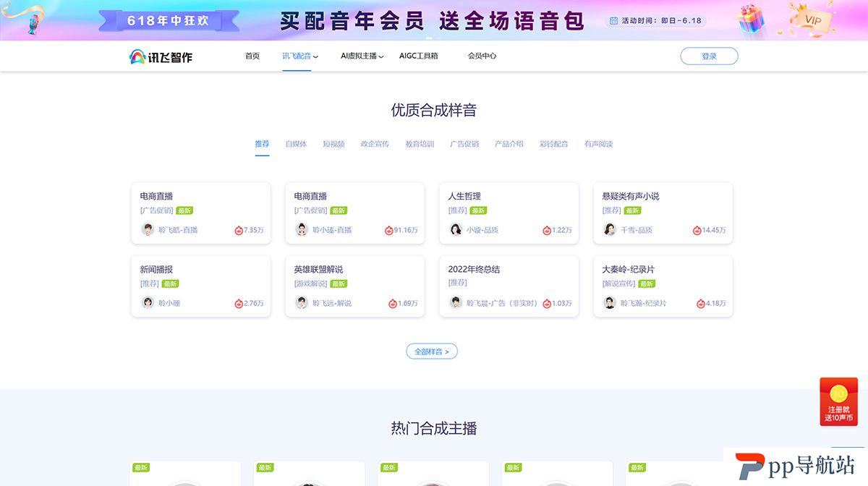Click the 618年中狂欢 promotional banner
The image size is (868, 486).
168,20
